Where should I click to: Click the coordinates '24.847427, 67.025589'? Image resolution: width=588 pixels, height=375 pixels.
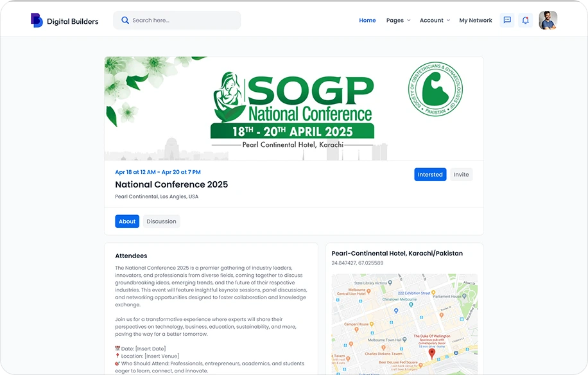pyautogui.click(x=358, y=263)
